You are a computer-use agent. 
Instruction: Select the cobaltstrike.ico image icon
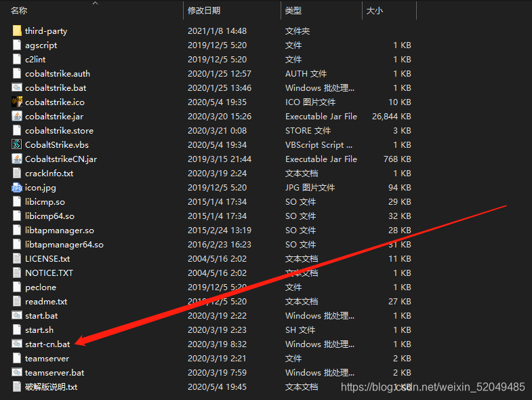click(17, 102)
